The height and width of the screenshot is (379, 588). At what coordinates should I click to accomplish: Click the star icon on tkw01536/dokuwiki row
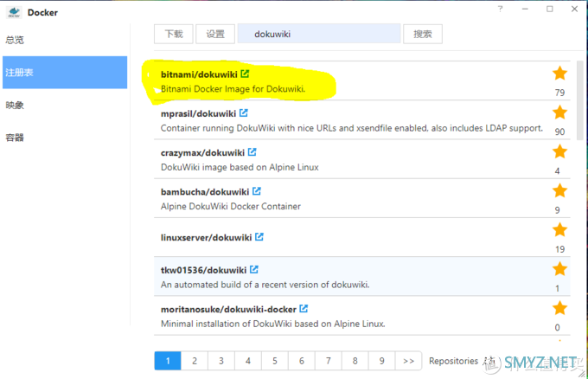(559, 269)
